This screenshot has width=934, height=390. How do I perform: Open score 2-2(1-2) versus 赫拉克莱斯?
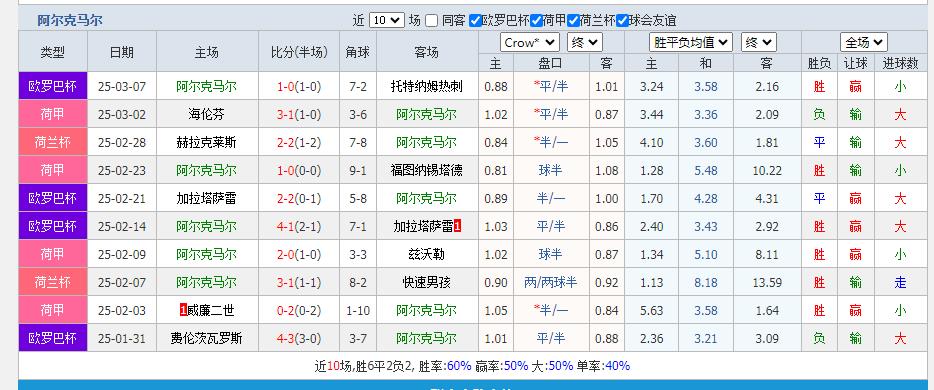click(299, 142)
